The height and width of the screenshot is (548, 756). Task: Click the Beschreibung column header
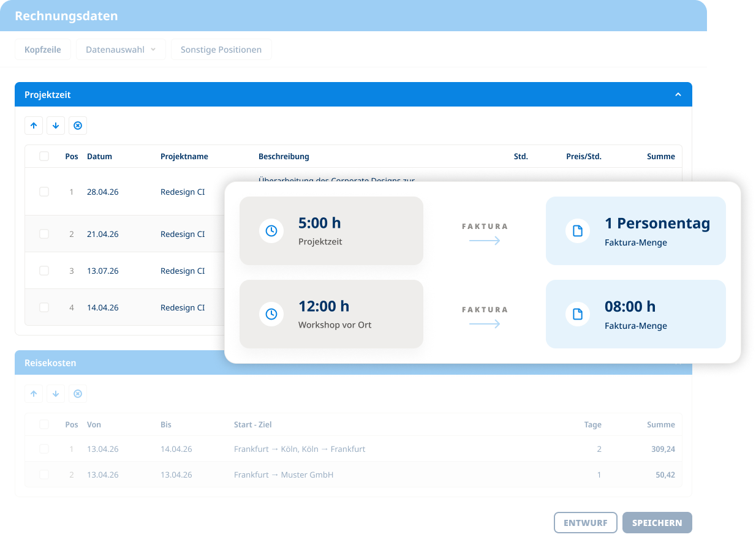(284, 156)
